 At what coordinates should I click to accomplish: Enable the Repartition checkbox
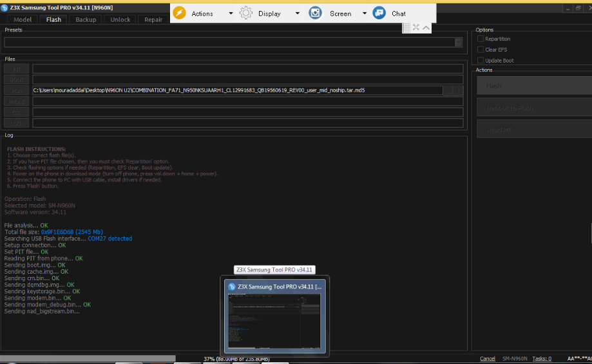click(481, 39)
